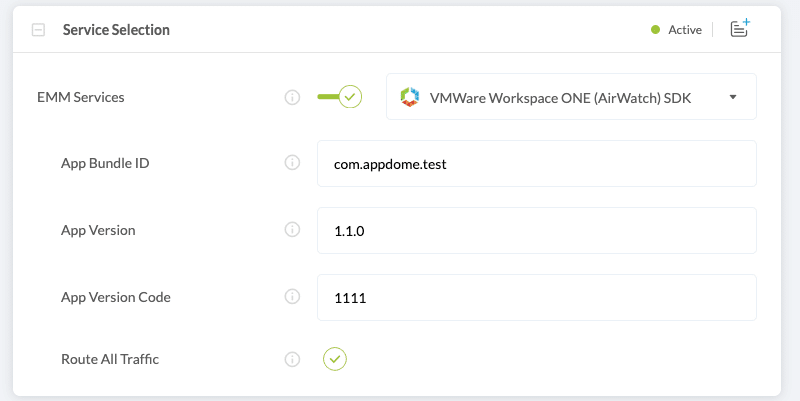This screenshot has height=401, width=800.
Task: Click into the App Version field
Action: pos(536,230)
